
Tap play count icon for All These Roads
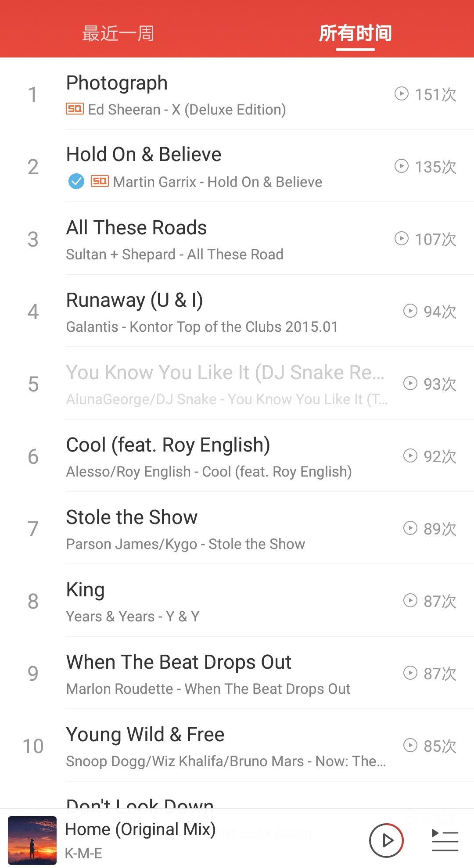pos(401,238)
